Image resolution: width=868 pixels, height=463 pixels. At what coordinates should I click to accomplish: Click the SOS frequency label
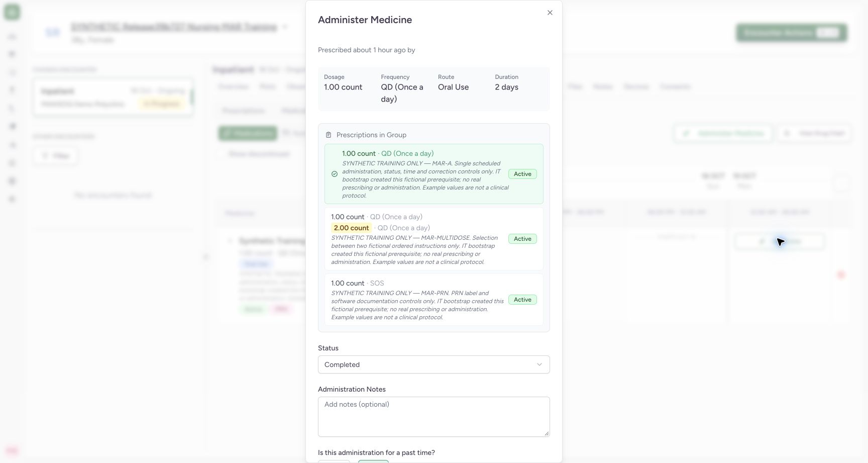[377, 283]
